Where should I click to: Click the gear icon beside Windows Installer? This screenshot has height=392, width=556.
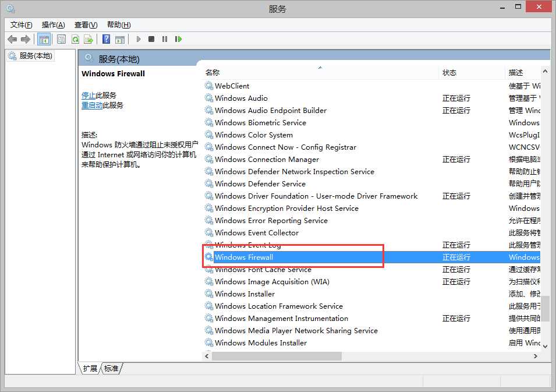point(209,294)
